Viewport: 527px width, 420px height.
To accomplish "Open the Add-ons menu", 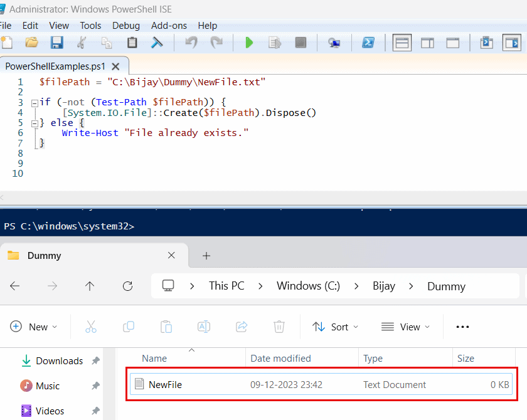I will pyautogui.click(x=169, y=26).
